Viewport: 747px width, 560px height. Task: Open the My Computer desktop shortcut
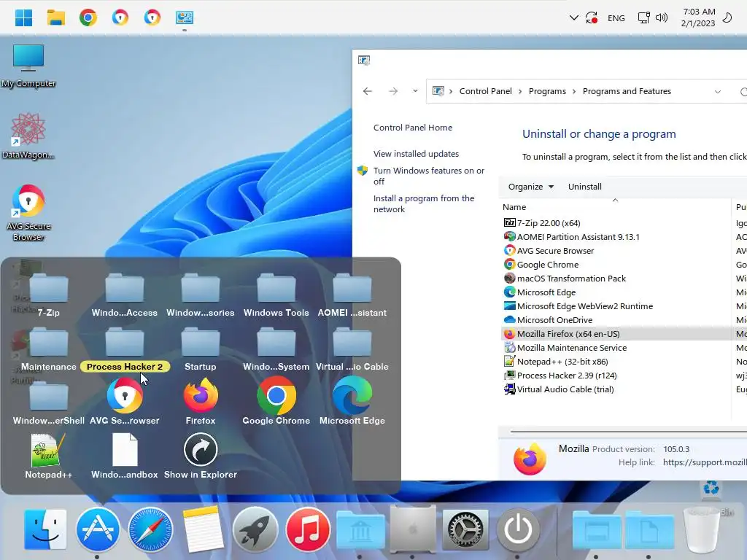[x=28, y=66]
